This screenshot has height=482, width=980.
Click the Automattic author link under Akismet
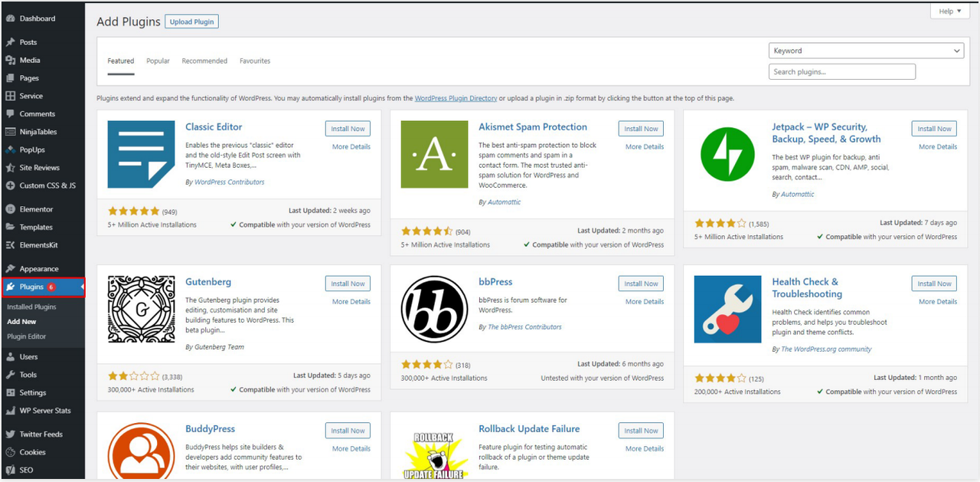505,202
